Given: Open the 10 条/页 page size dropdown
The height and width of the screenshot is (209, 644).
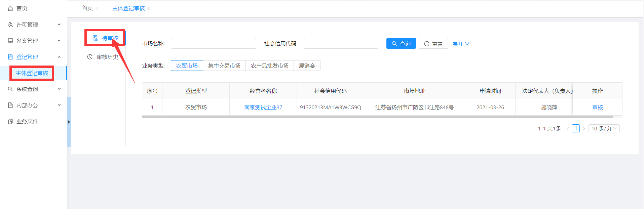Looking at the screenshot, I should pyautogui.click(x=604, y=128).
